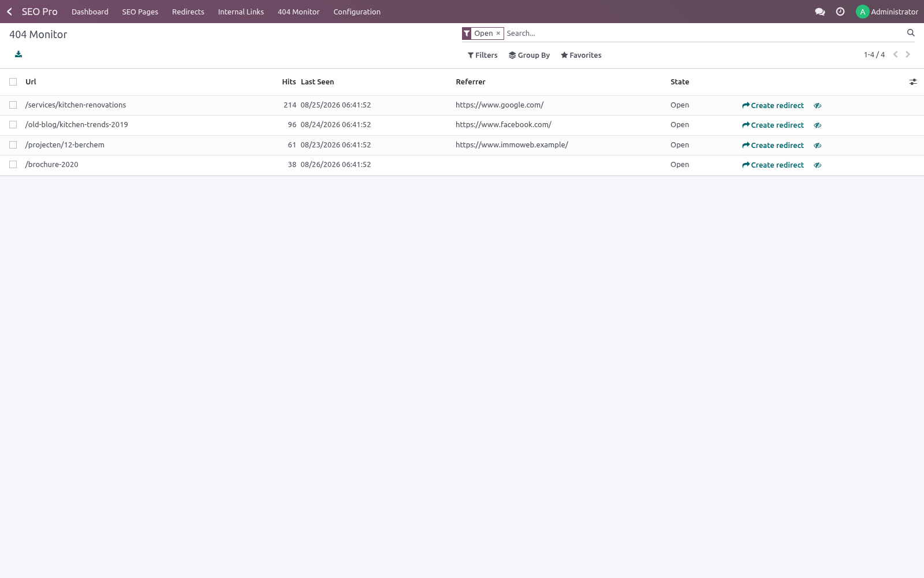Create redirect for /brochure-2020
Viewport: 924px width, 578px height.
pyautogui.click(x=773, y=165)
